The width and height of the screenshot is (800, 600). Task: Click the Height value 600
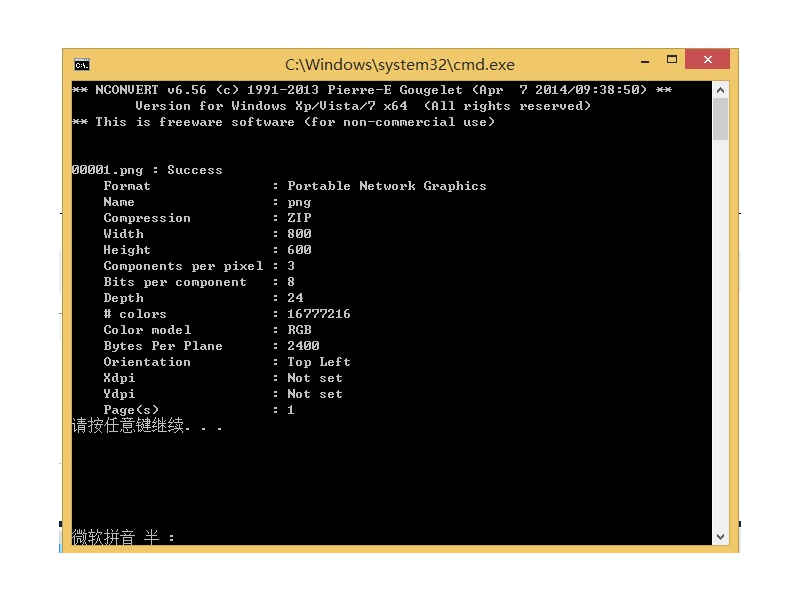[x=299, y=250]
